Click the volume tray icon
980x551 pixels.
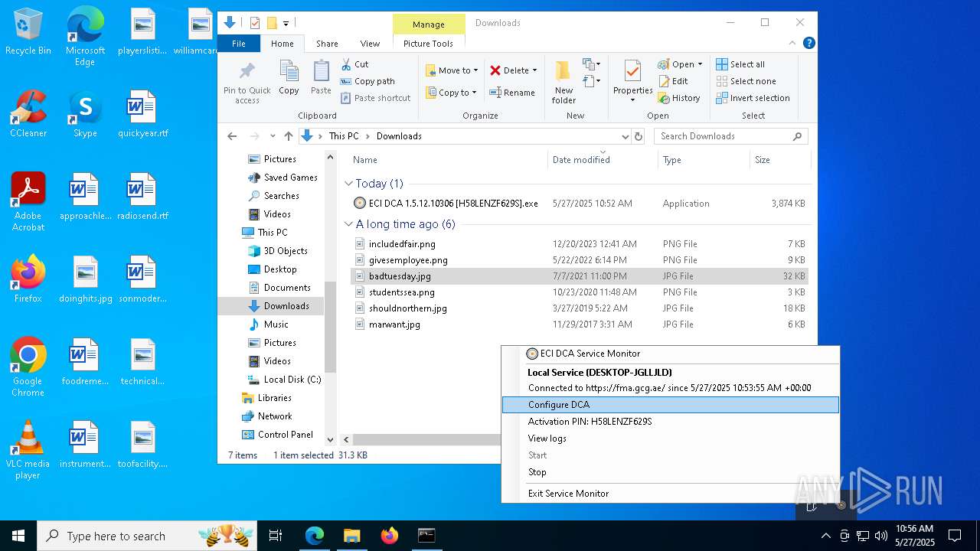[x=881, y=536]
